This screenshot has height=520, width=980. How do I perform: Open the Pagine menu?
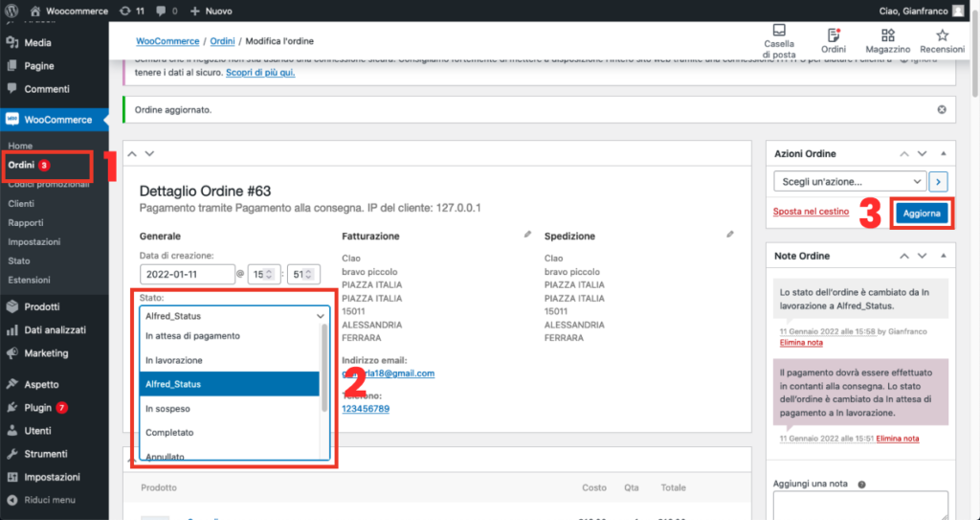point(38,66)
